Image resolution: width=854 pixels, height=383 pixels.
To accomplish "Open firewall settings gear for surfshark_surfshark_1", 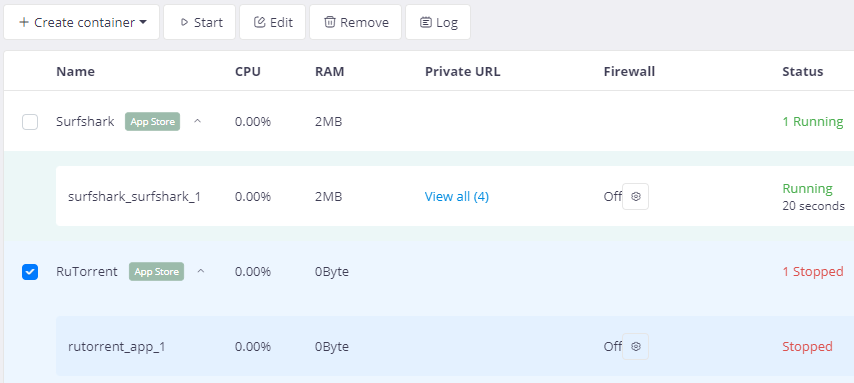I will pyautogui.click(x=636, y=197).
